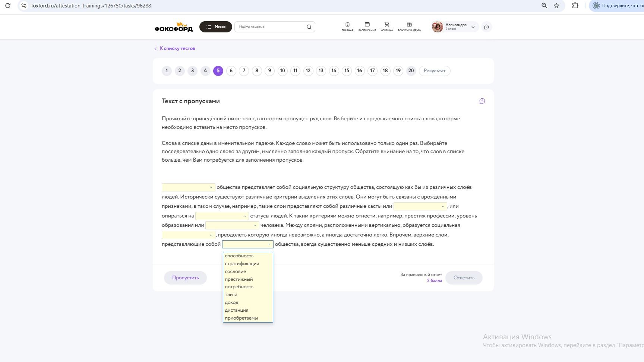
Task: Open task hint icon beside Текст с пропусками
Action: tap(482, 101)
